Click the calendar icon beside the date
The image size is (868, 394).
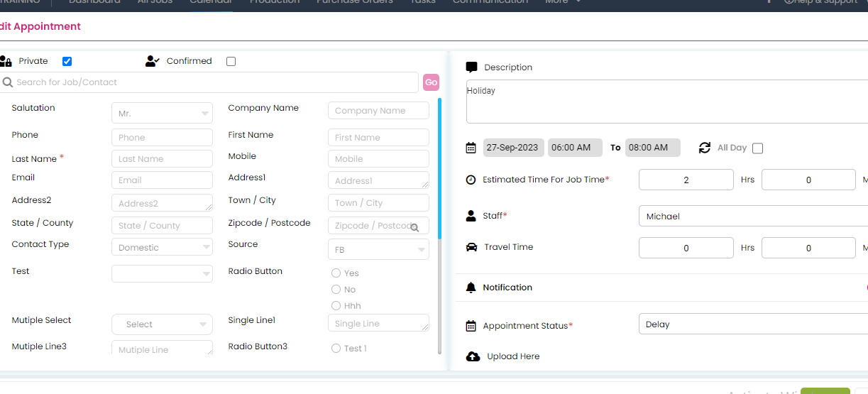pyautogui.click(x=471, y=148)
